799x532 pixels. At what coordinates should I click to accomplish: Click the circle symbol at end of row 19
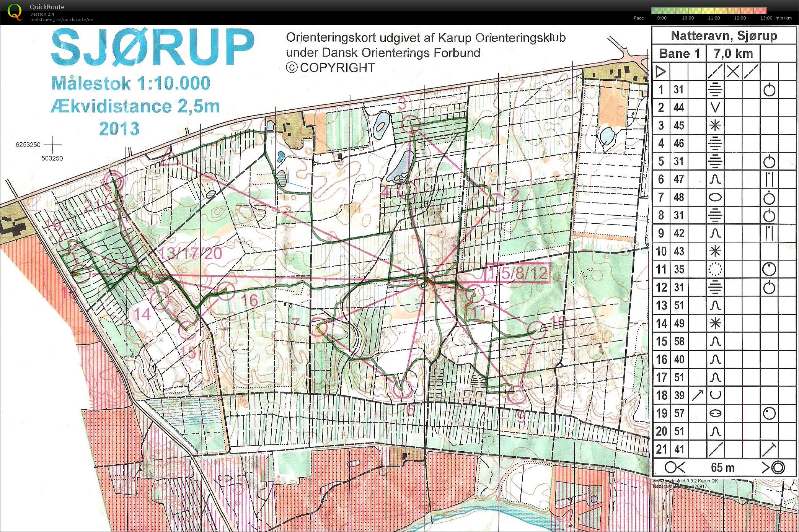pos(769,413)
